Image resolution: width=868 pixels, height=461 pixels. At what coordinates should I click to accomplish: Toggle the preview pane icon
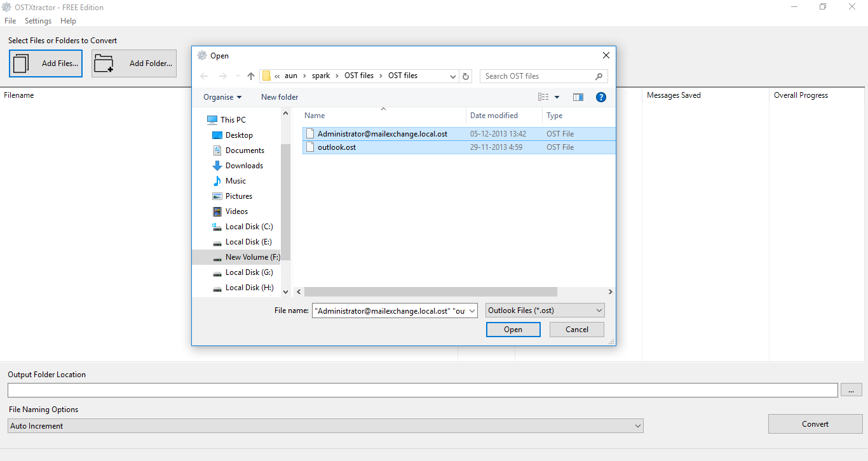pyautogui.click(x=578, y=97)
